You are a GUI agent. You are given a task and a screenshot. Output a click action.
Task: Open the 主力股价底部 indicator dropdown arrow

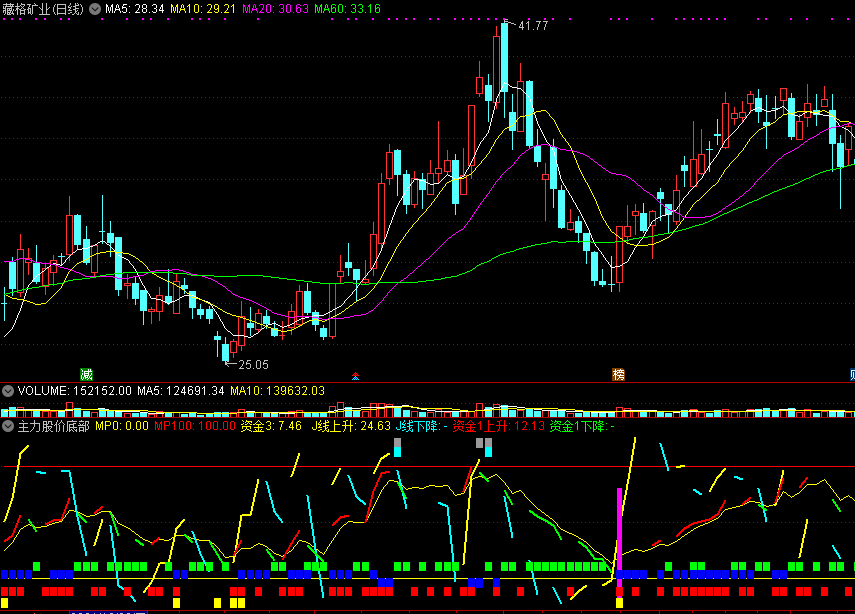[x=8, y=426]
